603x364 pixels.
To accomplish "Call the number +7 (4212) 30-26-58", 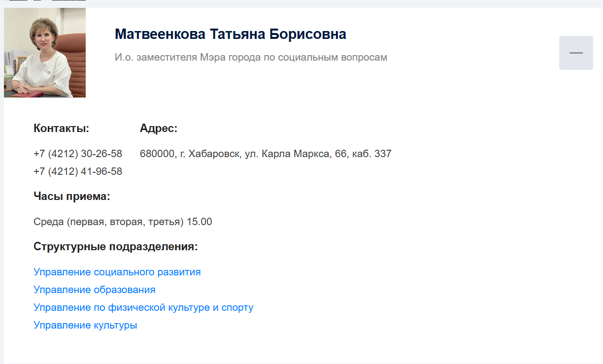I will [x=77, y=153].
